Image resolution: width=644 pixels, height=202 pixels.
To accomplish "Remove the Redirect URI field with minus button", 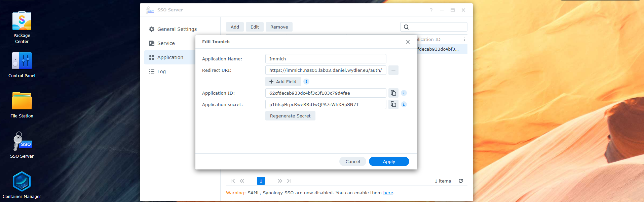I will point(393,70).
